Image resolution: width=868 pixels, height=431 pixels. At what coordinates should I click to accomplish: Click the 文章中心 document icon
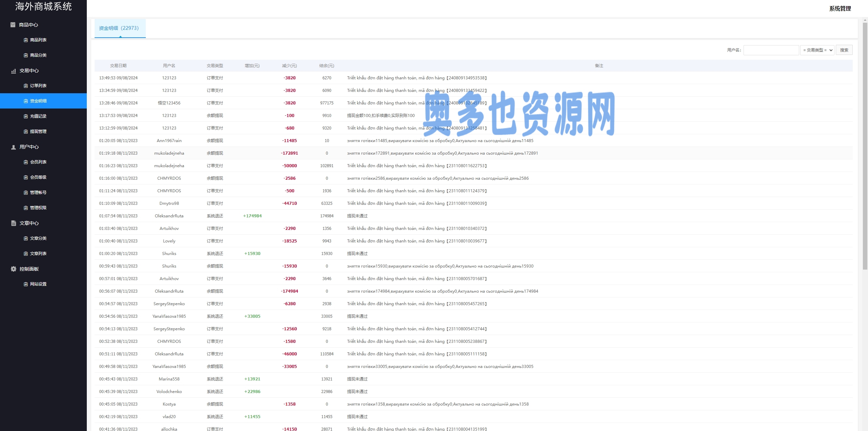pyautogui.click(x=14, y=223)
